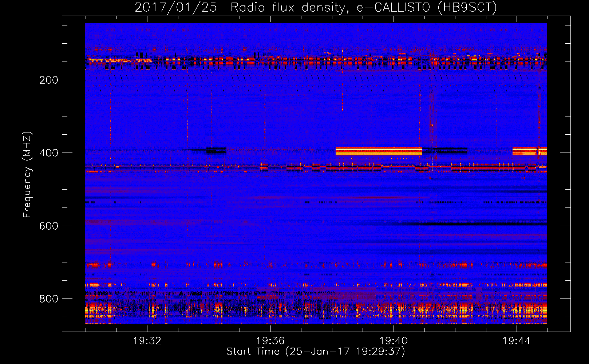Image resolution: width=589 pixels, height=364 pixels.
Task: Click the 'Start Time' x-axis label
Action: (x=316, y=352)
